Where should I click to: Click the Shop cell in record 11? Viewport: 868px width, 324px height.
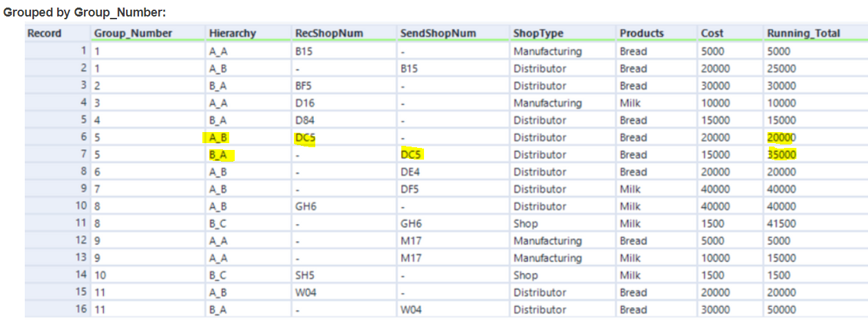pyautogui.click(x=525, y=224)
